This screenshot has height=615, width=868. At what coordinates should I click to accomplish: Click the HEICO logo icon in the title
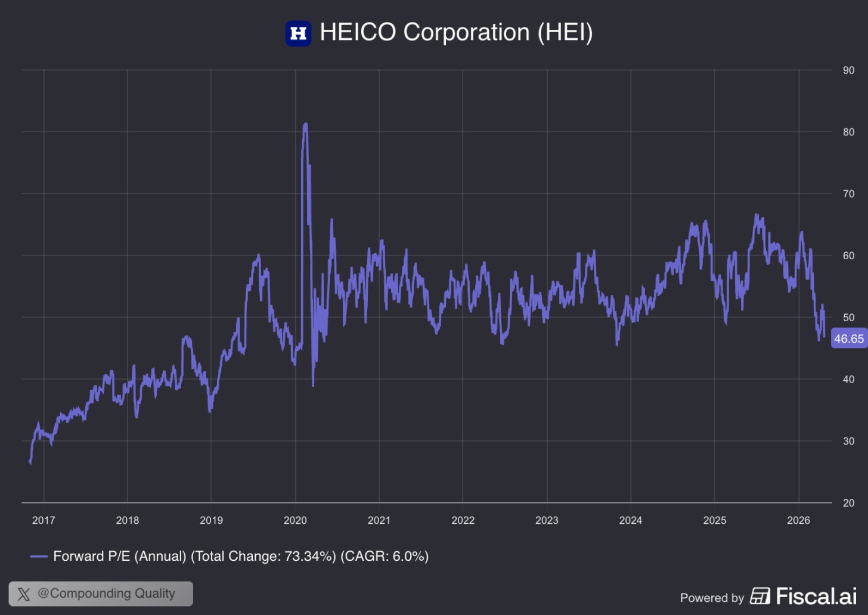click(298, 33)
